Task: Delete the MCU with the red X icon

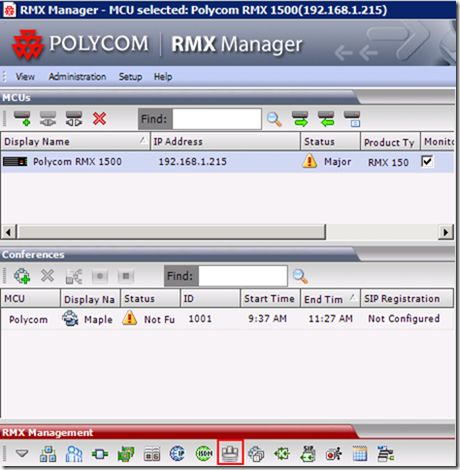Action: pyautogui.click(x=100, y=119)
